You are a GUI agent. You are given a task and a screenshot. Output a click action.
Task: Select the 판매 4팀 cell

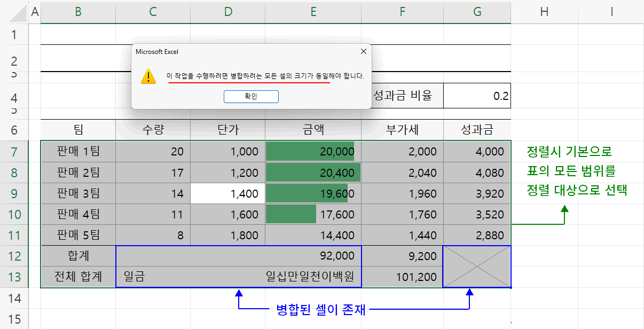(78, 214)
